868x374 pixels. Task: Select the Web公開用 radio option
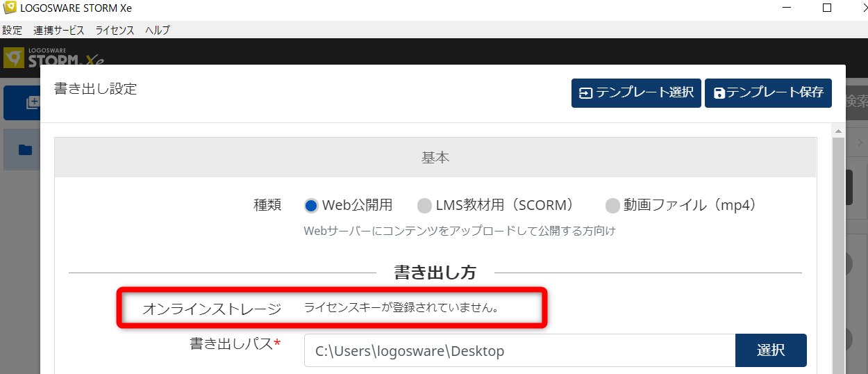click(x=311, y=205)
